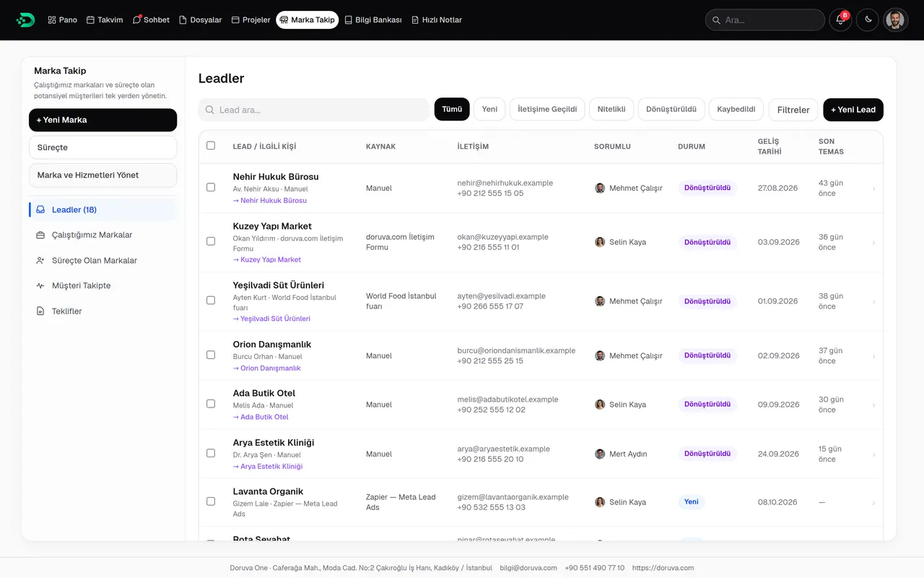Expand the Arya Estetik Kliniği row chevron

pyautogui.click(x=873, y=454)
